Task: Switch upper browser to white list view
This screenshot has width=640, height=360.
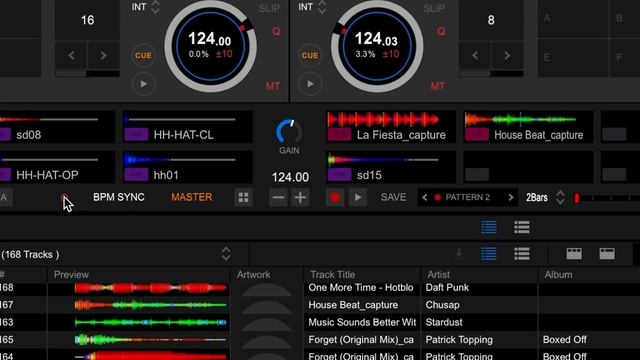Action: (x=522, y=227)
